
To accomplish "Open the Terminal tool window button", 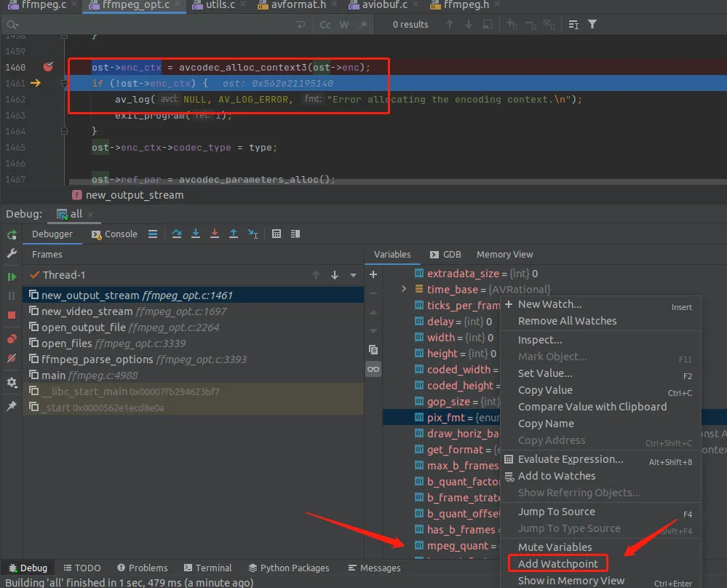I will pos(207,568).
